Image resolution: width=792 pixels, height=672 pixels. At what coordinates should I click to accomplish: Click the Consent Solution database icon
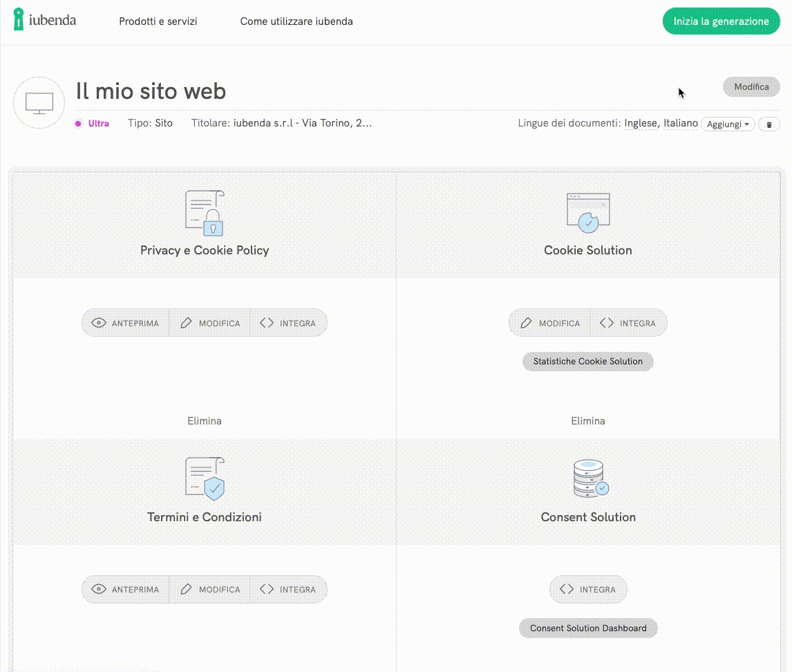tap(589, 479)
